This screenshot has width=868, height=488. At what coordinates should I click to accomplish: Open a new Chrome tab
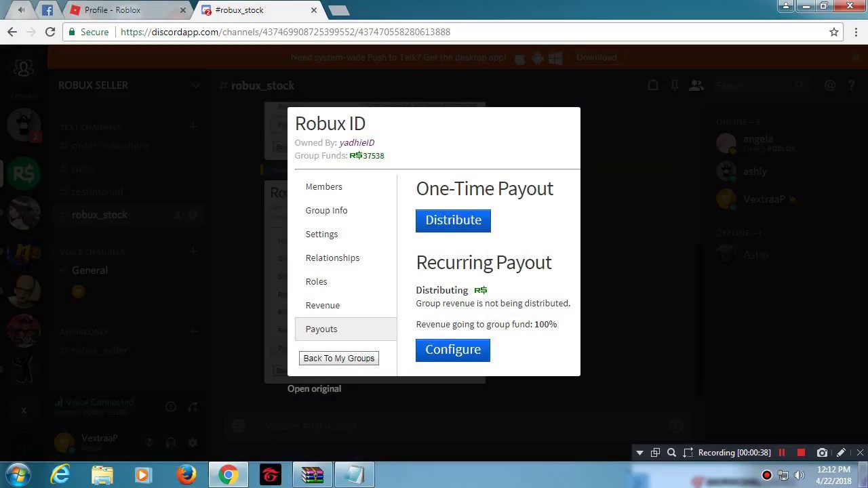coord(338,10)
